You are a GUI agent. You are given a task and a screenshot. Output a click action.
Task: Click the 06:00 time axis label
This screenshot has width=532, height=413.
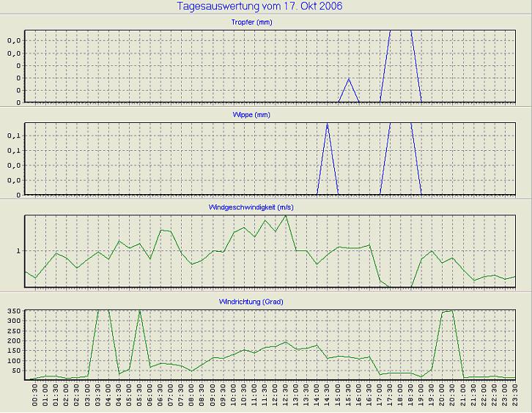(150, 397)
